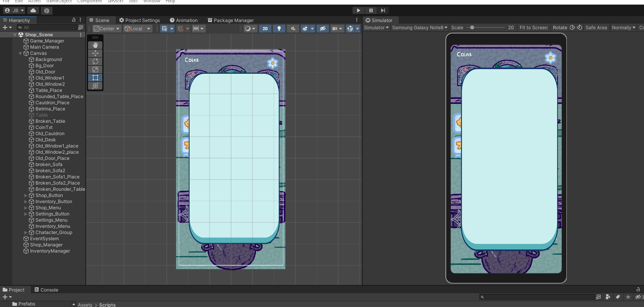Open the draw mode shading dropdown
The width and height of the screenshot is (644, 307).
point(250,29)
